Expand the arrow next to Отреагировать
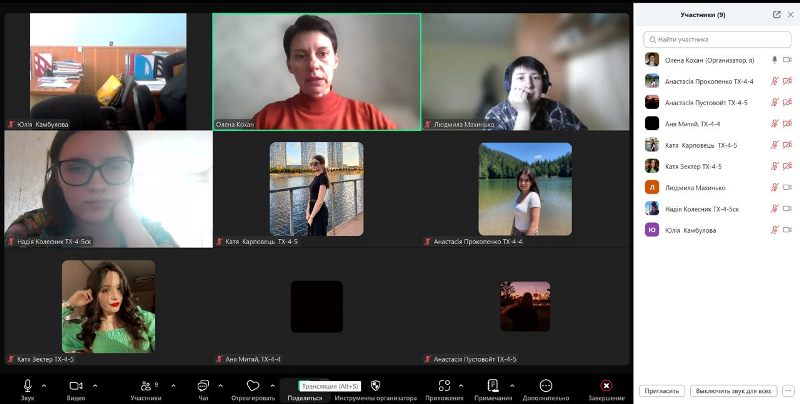Image resolution: width=800 pixels, height=404 pixels. click(273, 386)
